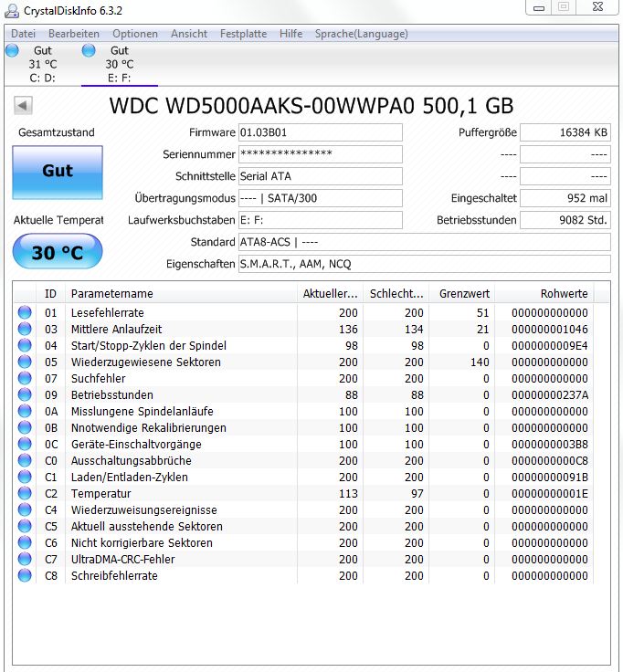Screen dimensions: 623x672
Task: Click status icon for Nicht korrigierbare Sektoren
Action: [x=25, y=542]
